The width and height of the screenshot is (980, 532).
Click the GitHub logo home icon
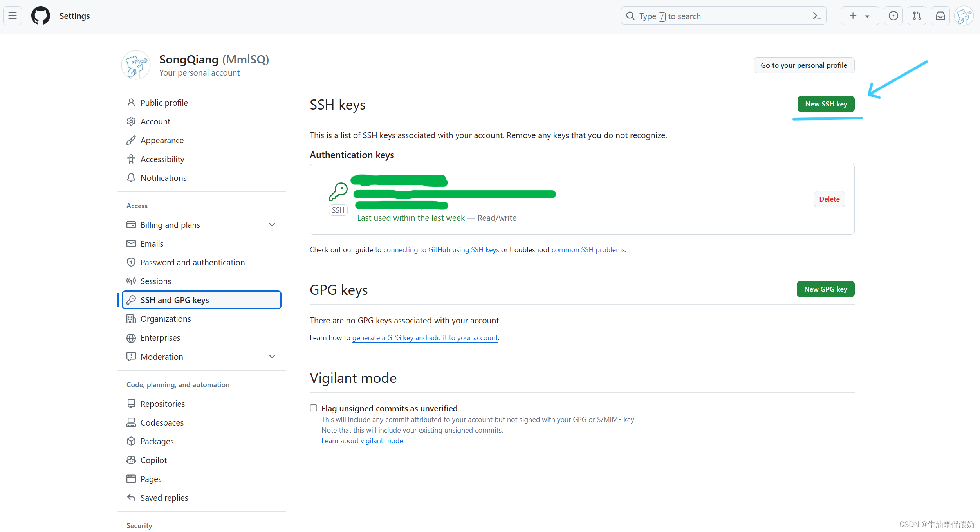41,16
